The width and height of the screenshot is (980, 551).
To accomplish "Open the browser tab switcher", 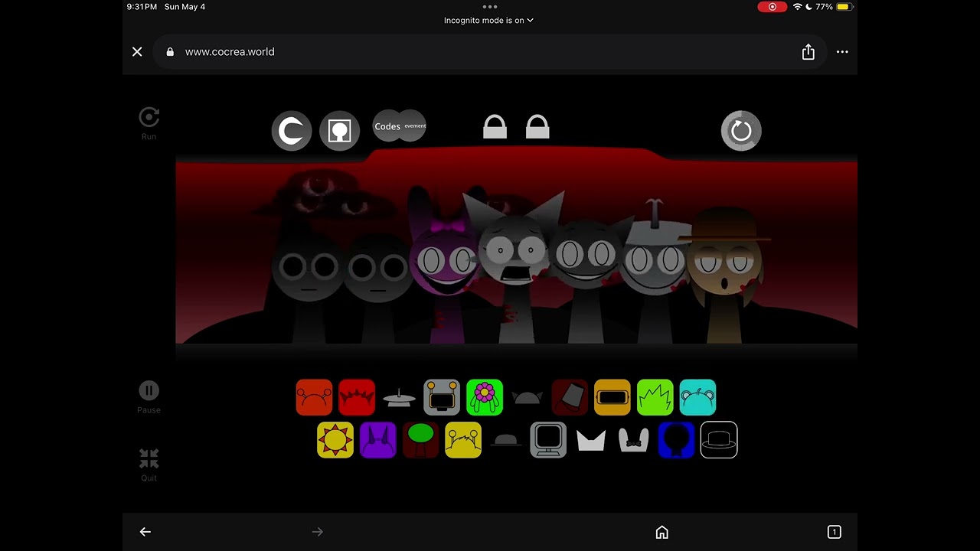I will [x=835, y=532].
